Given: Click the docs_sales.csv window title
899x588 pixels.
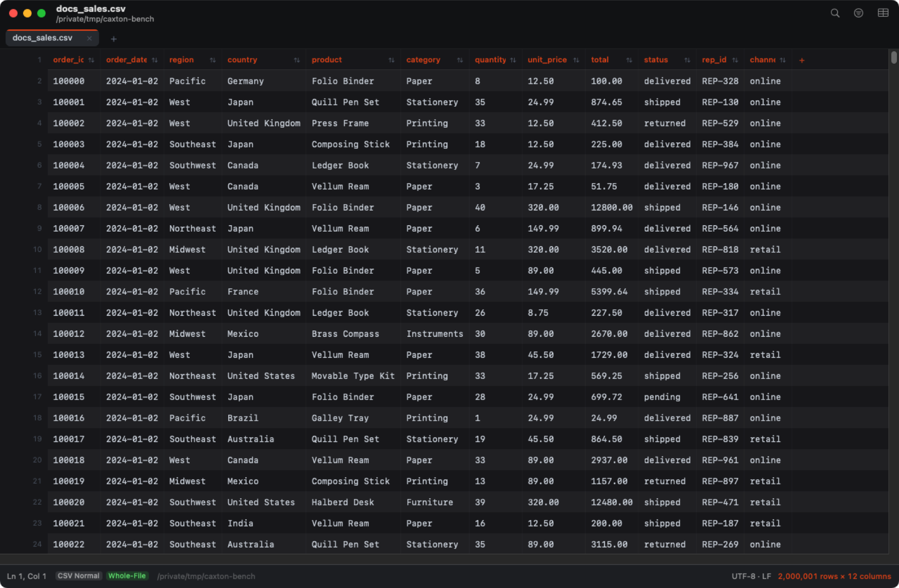Looking at the screenshot, I should pyautogui.click(x=91, y=8).
